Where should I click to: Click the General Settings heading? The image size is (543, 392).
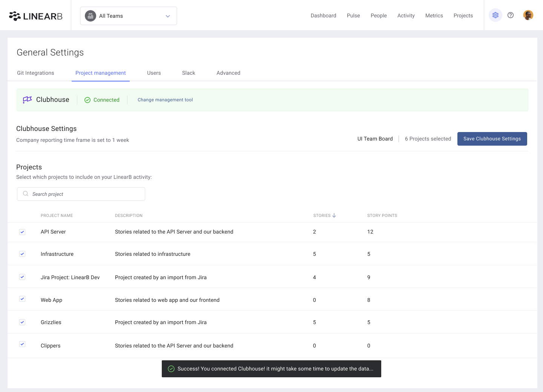[x=50, y=52]
